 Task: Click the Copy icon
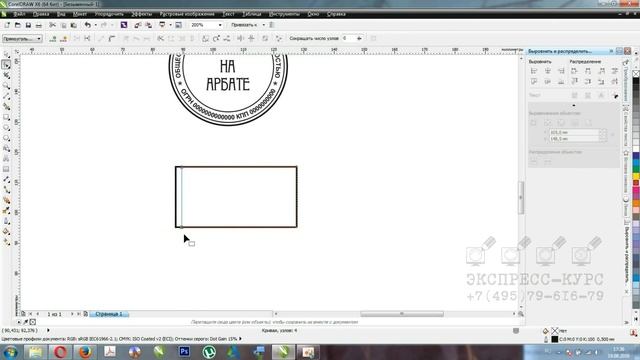pos(63,25)
